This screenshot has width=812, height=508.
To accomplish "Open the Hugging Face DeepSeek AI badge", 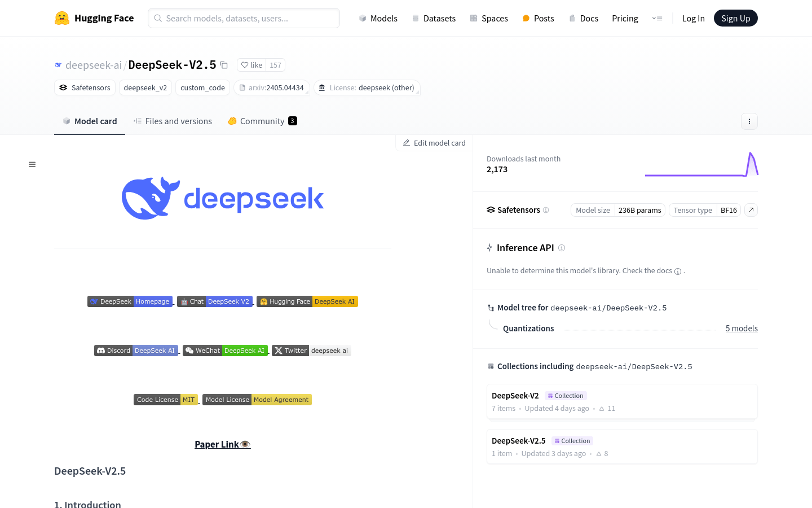I will [x=307, y=301].
